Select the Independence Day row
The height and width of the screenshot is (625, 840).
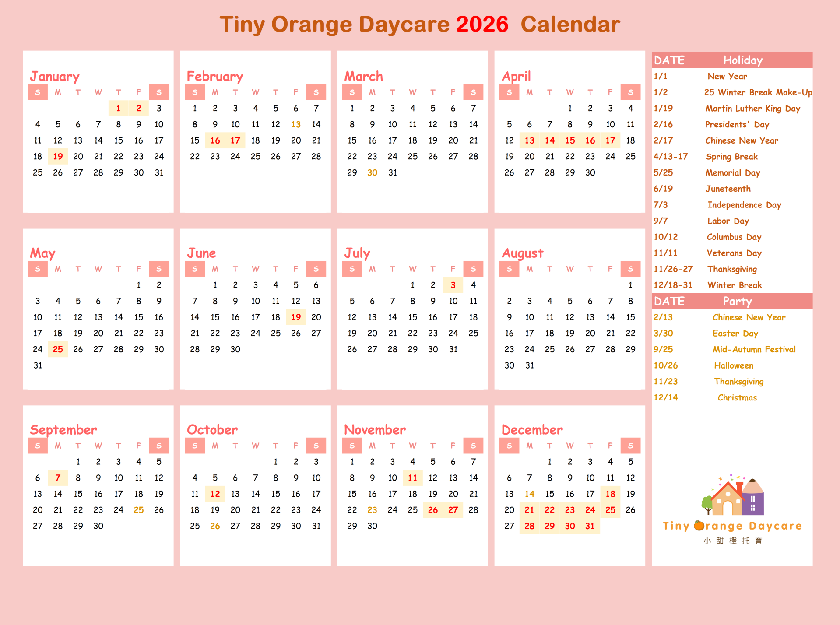coord(732,205)
